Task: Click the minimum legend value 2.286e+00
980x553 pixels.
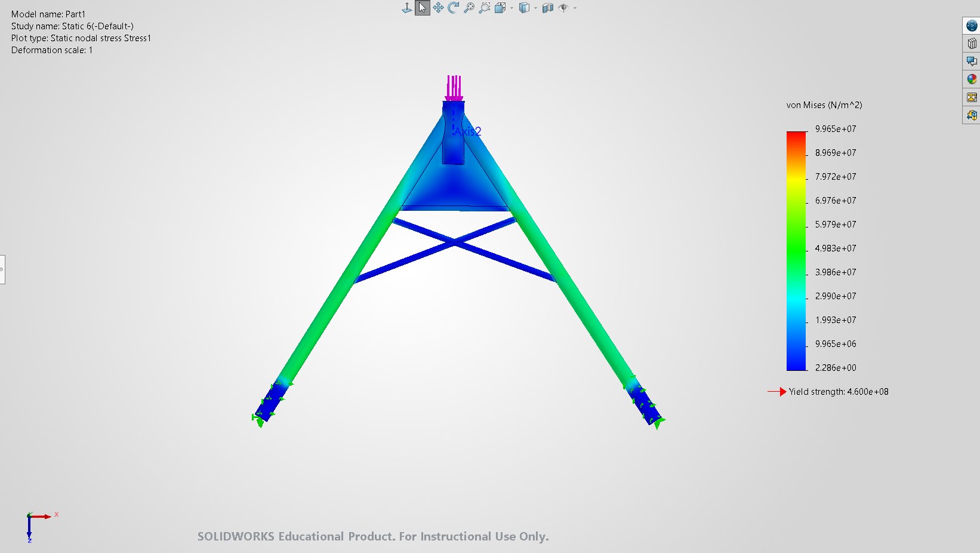Action: tap(836, 368)
